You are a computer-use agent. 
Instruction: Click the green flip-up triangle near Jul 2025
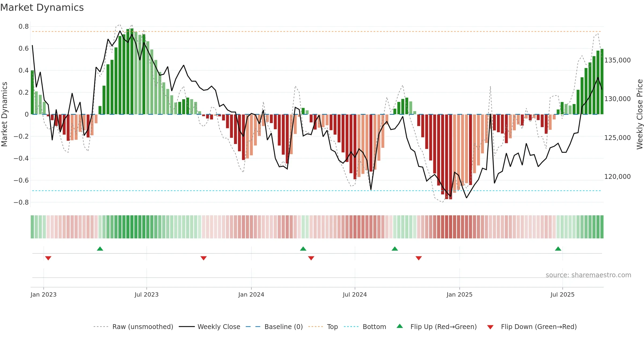point(558,249)
